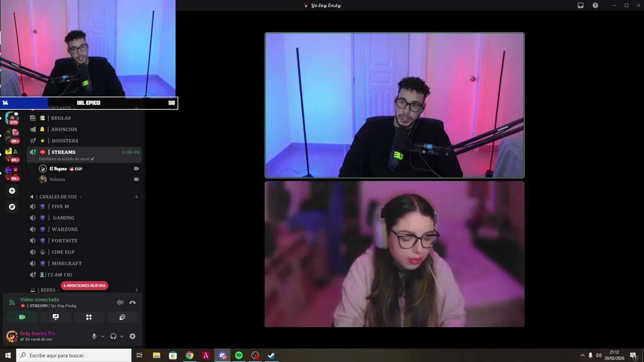Open the taskbar clock and calendar
644x362 pixels.
tap(614, 355)
